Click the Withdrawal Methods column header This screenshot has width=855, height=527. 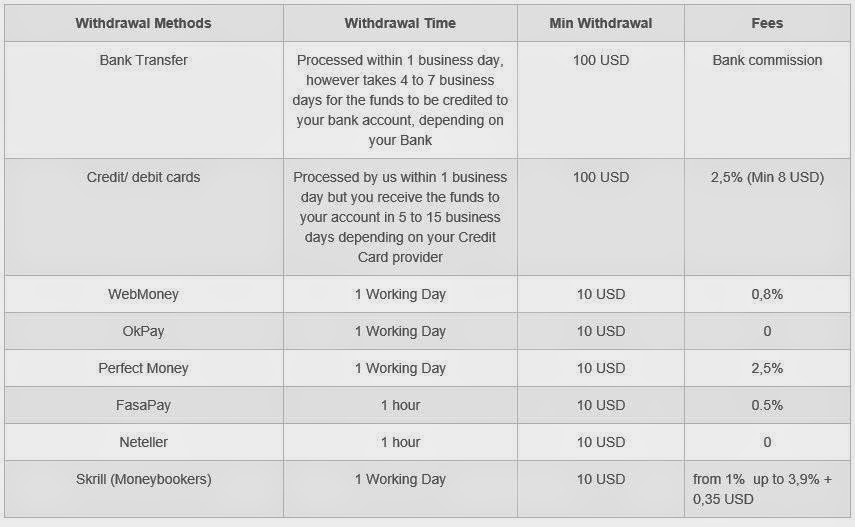pos(143,23)
